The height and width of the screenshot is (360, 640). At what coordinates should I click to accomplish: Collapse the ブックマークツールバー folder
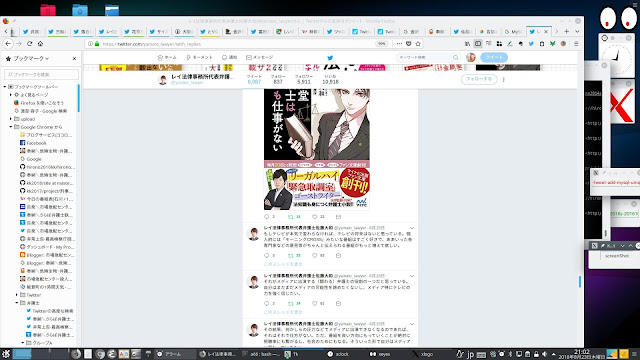(5, 87)
